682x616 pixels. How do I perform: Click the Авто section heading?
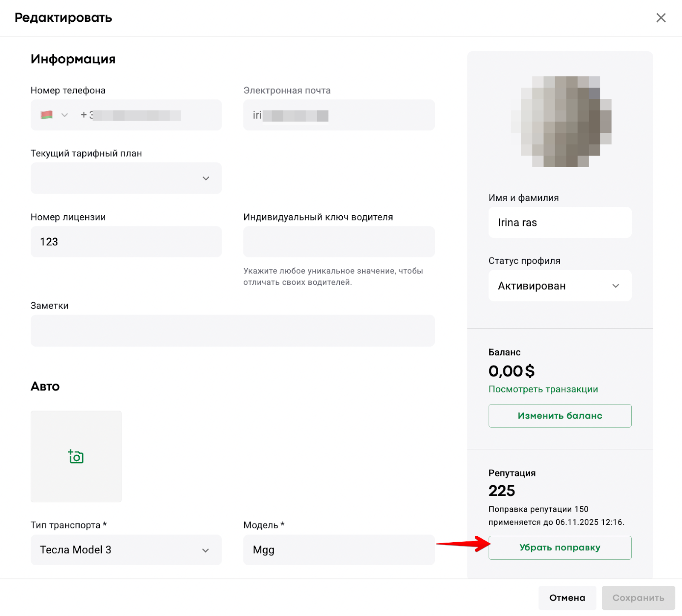[x=45, y=386]
